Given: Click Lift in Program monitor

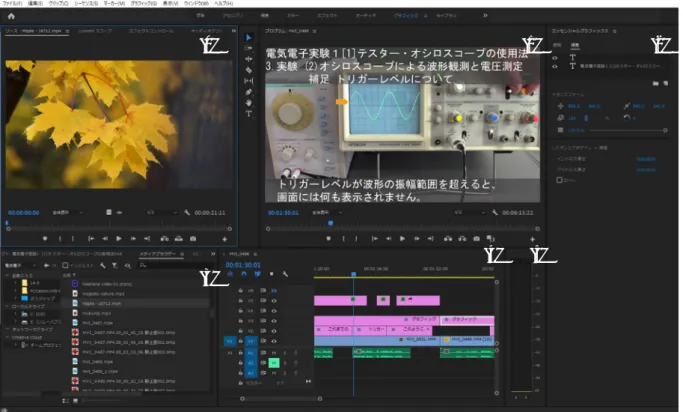Looking at the screenshot, I should tap(448, 239).
